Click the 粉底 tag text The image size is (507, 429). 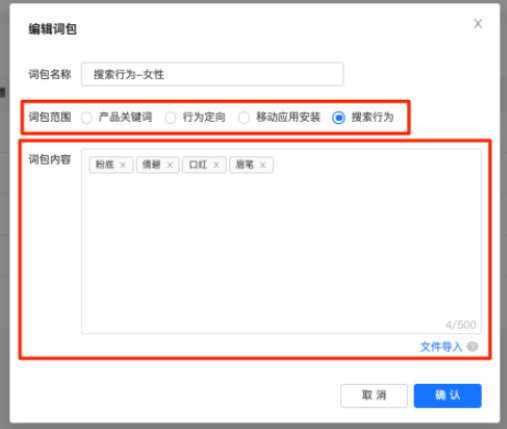pyautogui.click(x=105, y=165)
